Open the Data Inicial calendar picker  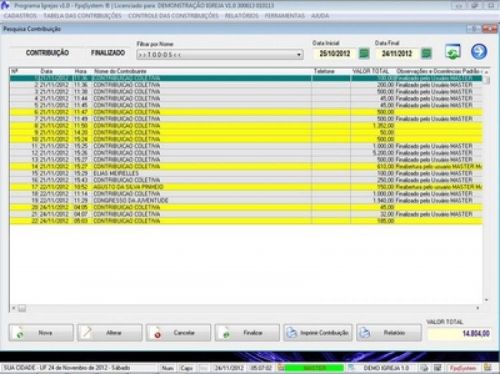click(x=364, y=53)
